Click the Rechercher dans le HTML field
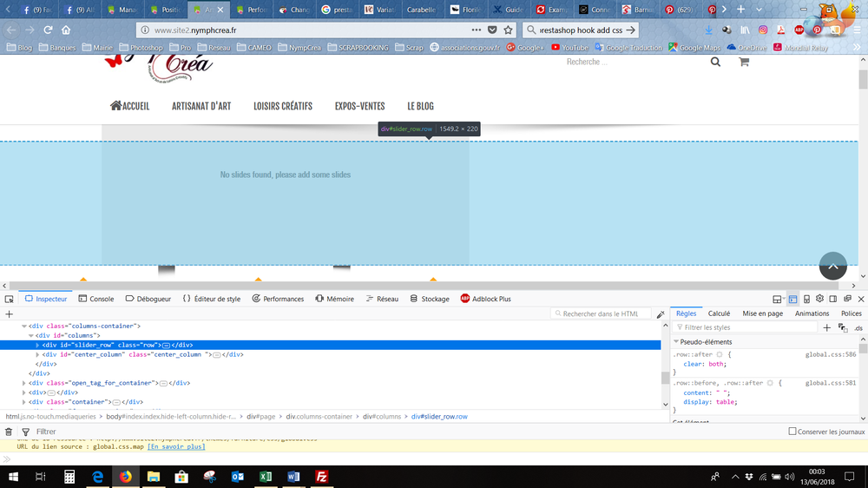Image resolution: width=868 pixels, height=488 pixels. click(602, 313)
